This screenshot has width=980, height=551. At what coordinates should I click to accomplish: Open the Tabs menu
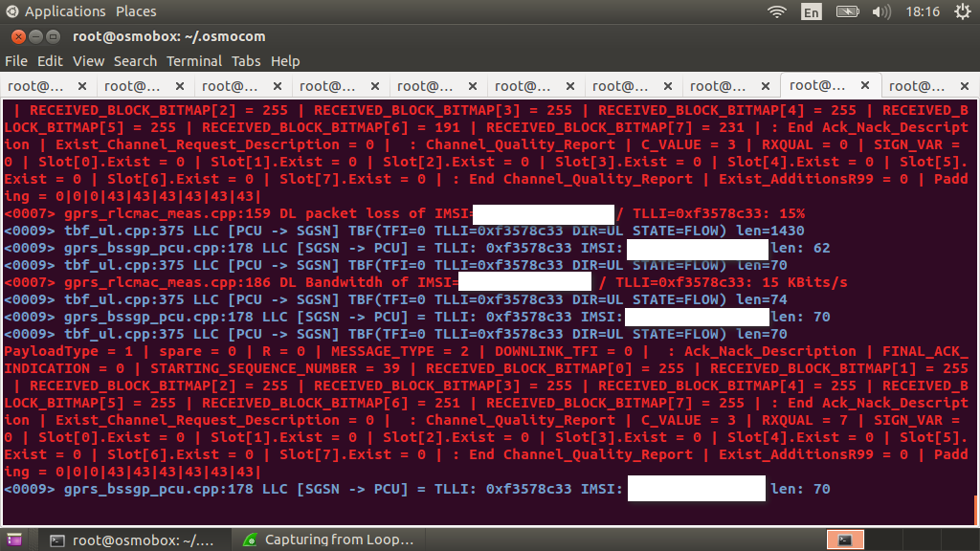pyautogui.click(x=246, y=61)
